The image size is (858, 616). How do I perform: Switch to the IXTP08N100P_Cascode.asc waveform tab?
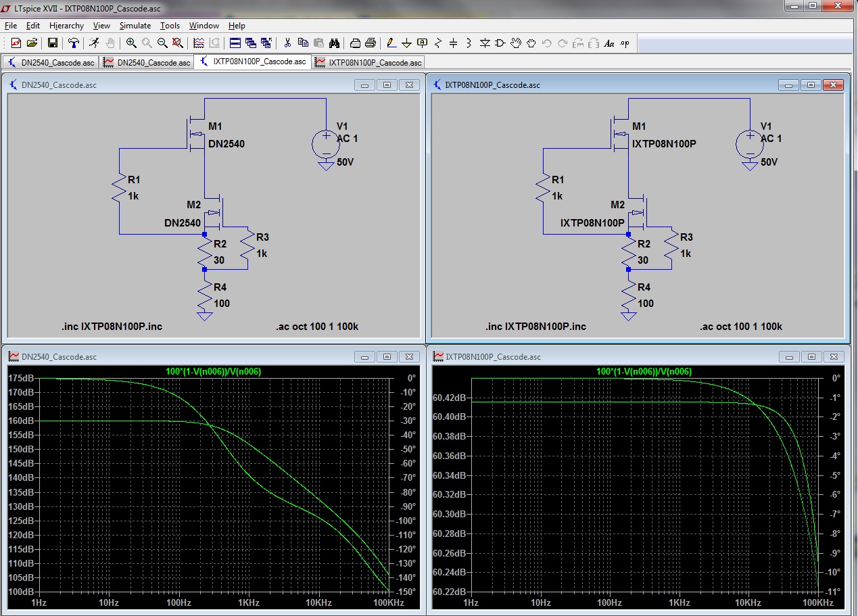coord(368,62)
